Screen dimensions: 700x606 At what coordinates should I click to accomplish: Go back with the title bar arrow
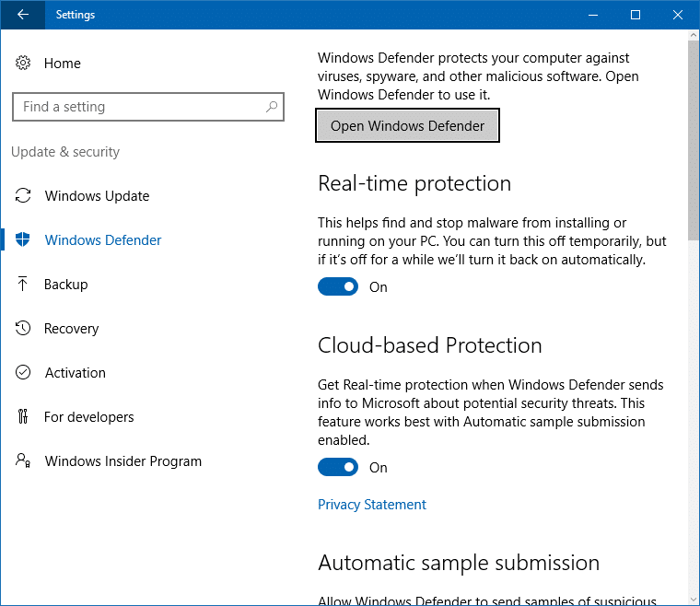[x=22, y=15]
